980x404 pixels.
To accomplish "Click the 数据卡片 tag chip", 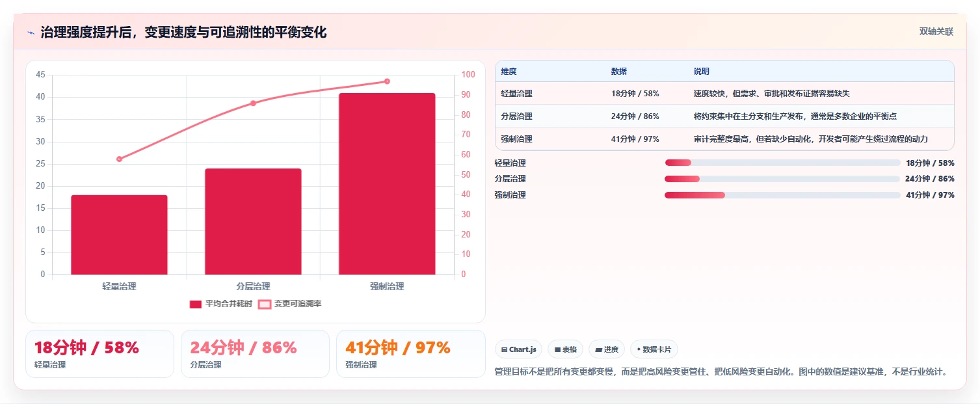I will pos(654,349).
